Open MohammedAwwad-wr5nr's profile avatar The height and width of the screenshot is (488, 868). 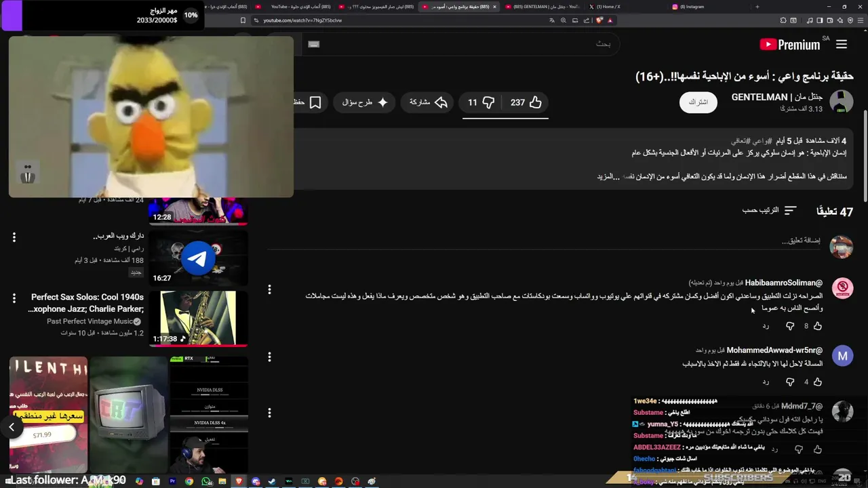[842, 355]
